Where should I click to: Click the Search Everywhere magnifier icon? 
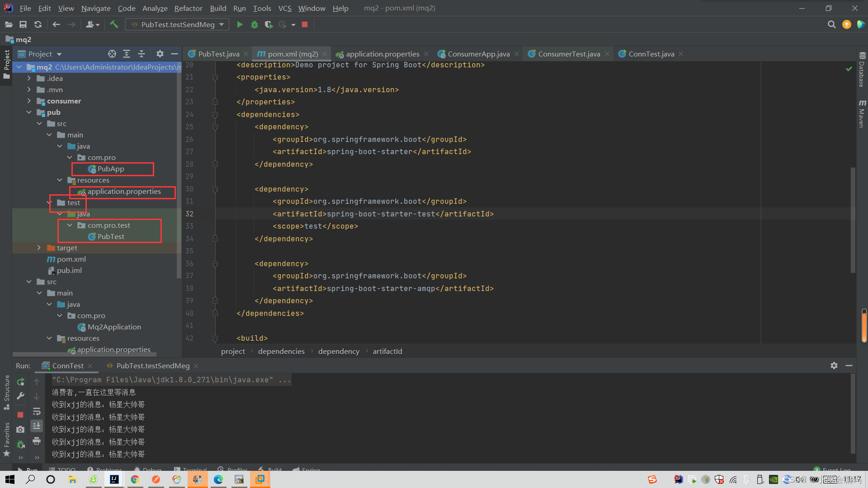coord(831,24)
